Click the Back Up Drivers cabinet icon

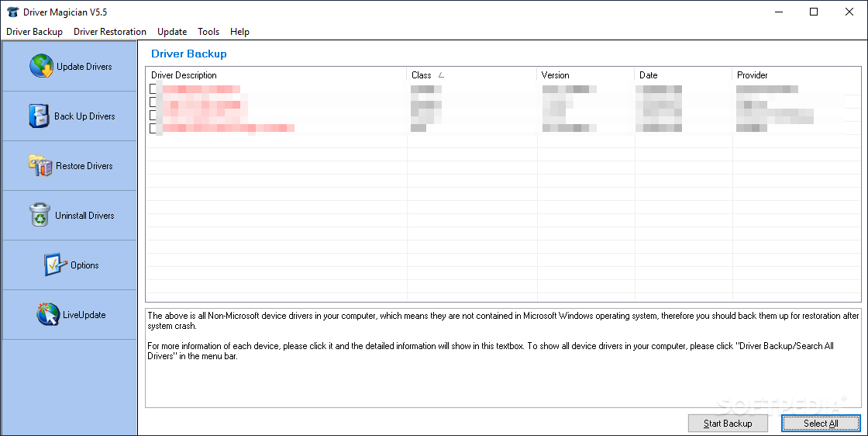tap(40, 116)
